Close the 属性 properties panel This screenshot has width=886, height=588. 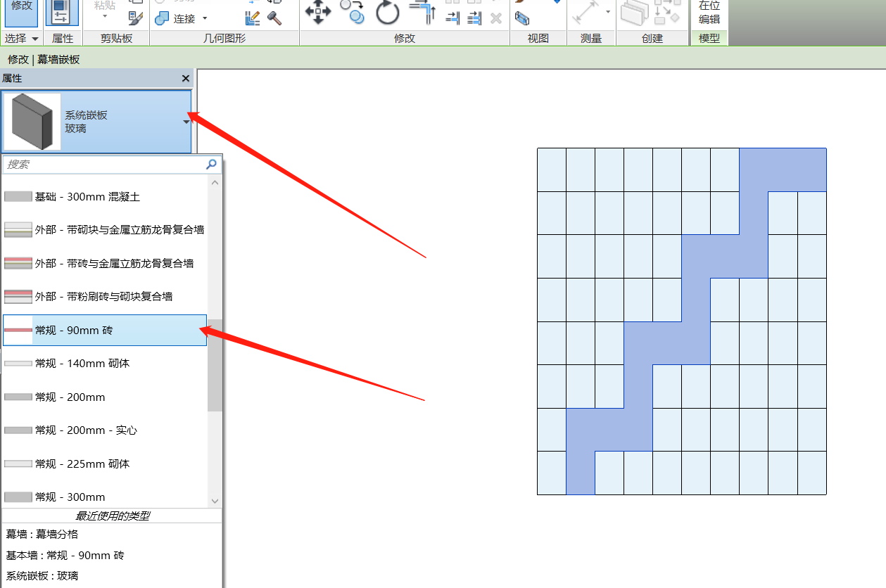[186, 79]
